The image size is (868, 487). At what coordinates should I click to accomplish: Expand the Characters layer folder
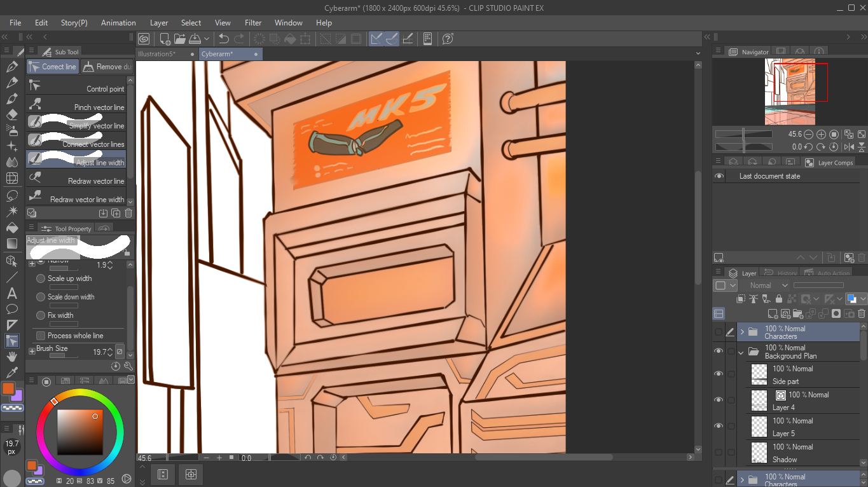point(741,332)
